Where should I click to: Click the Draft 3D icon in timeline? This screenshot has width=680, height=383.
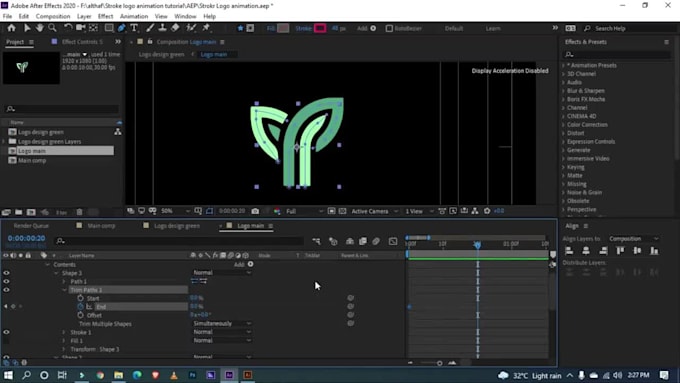(x=333, y=241)
